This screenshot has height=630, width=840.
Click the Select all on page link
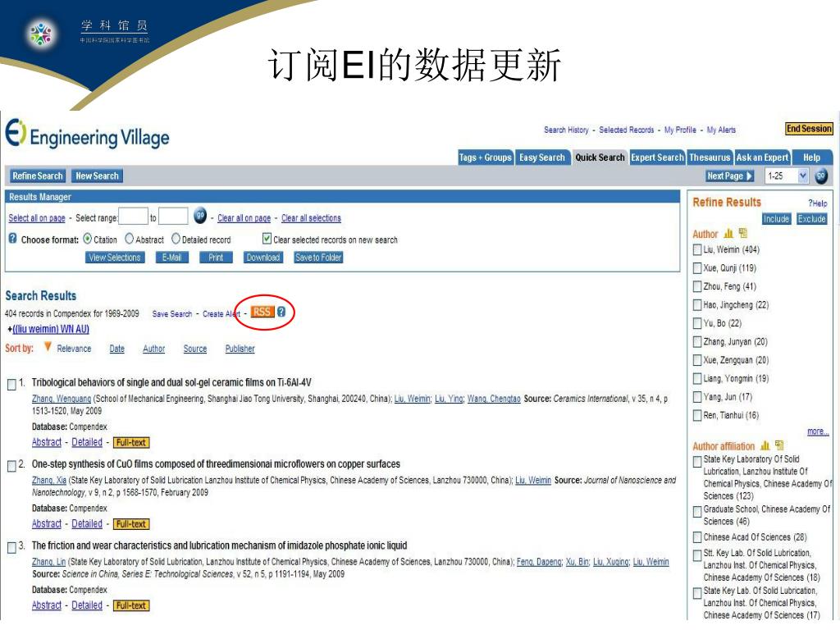pos(37,218)
